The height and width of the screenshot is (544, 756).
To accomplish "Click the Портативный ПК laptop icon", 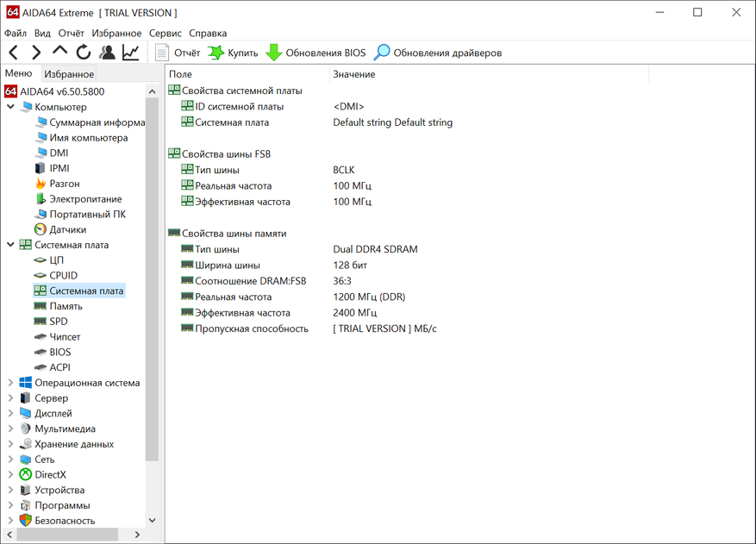I will coord(41,214).
